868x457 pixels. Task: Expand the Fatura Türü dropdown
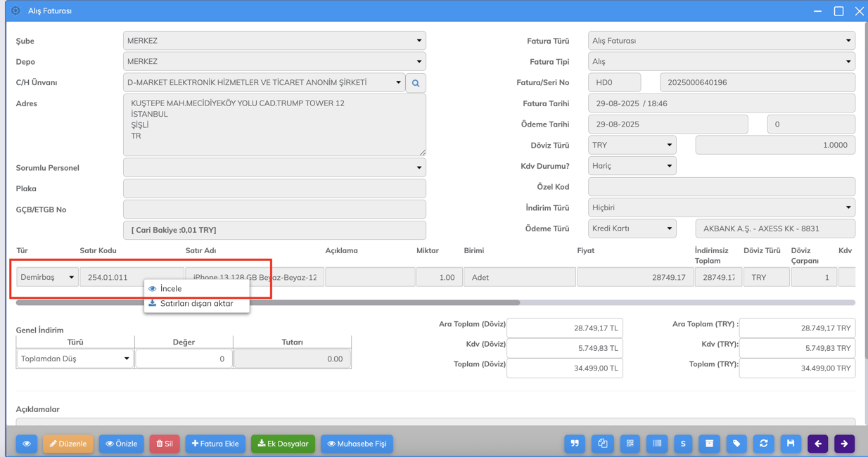click(721, 41)
